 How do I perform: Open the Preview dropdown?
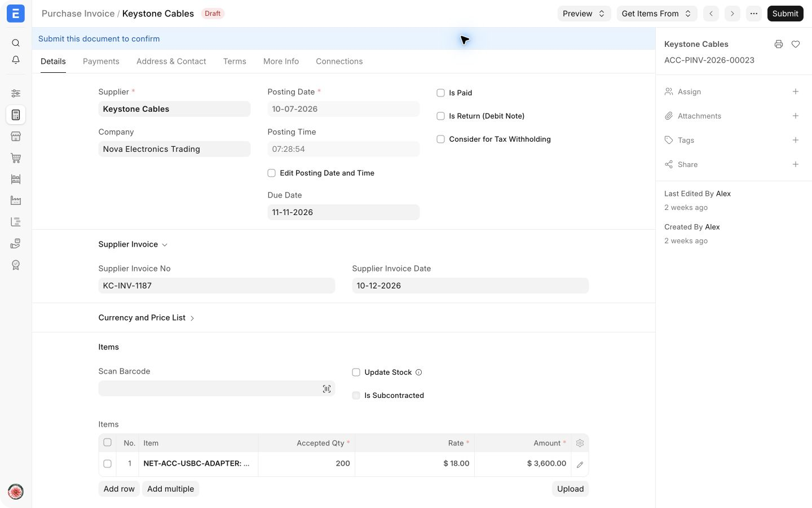tap(584, 14)
